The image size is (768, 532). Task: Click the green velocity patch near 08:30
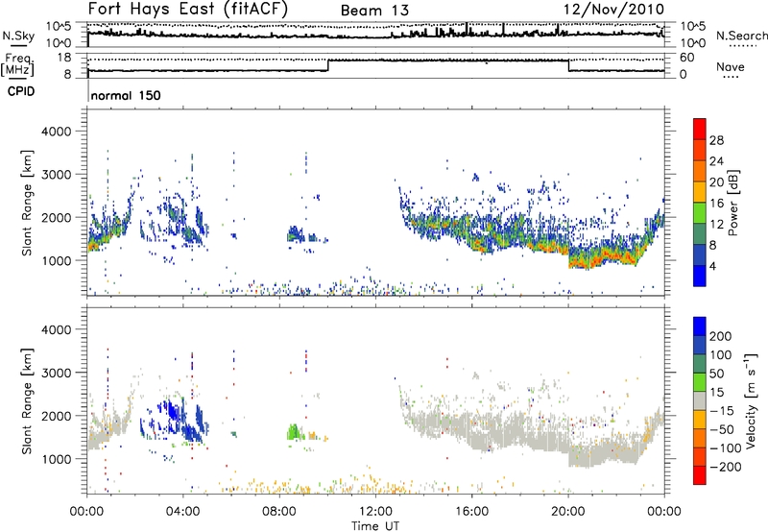(294, 432)
